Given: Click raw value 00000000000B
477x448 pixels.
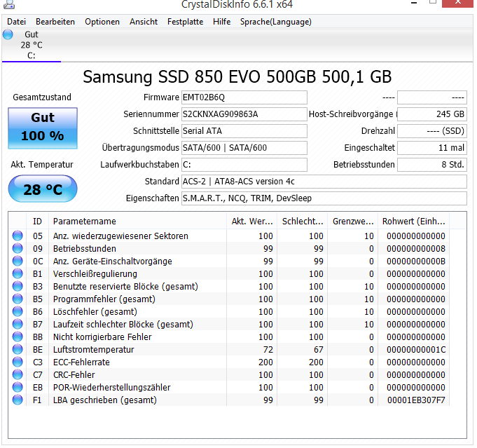Looking at the screenshot, I should point(416,262).
